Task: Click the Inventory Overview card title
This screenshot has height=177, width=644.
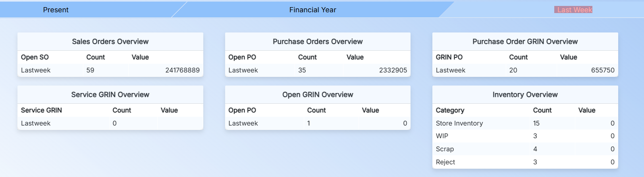Action: click(x=524, y=95)
